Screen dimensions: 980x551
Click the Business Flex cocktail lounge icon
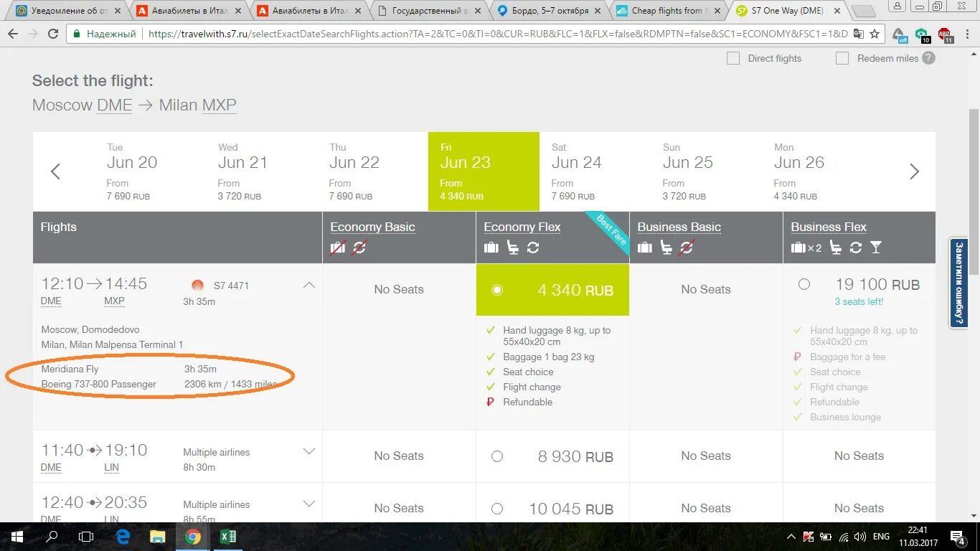(876, 248)
